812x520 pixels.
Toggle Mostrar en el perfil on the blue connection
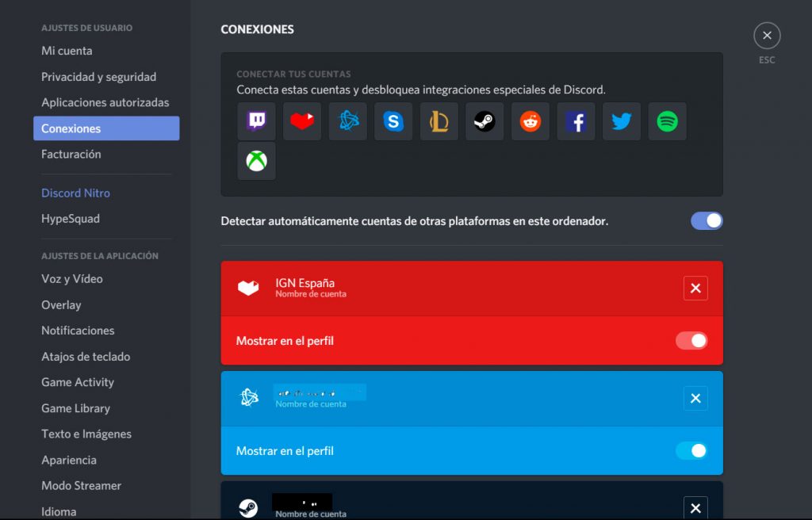pos(691,450)
